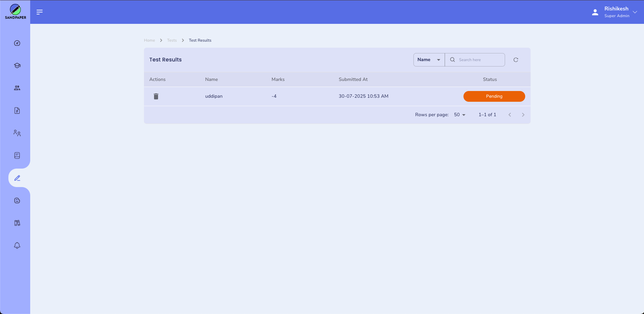Select the graduation cap Courses icon
Image resolution: width=644 pixels, height=314 pixels.
pos(16,65)
